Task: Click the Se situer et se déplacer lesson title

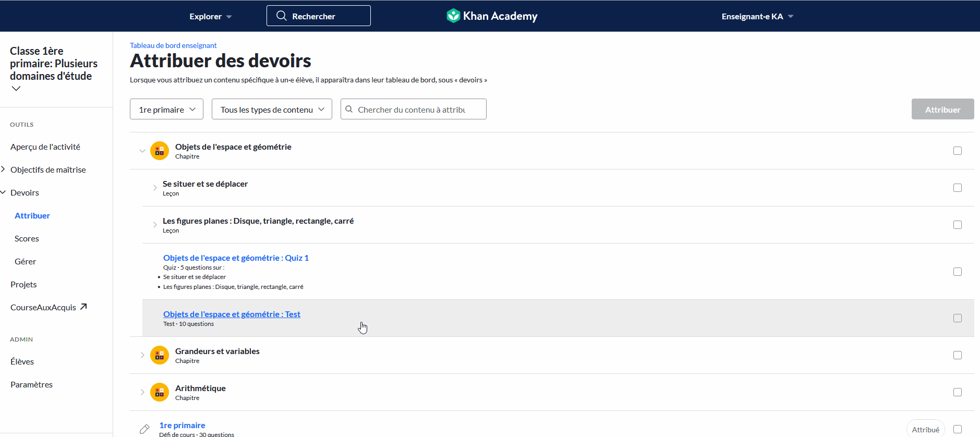Action: click(205, 184)
